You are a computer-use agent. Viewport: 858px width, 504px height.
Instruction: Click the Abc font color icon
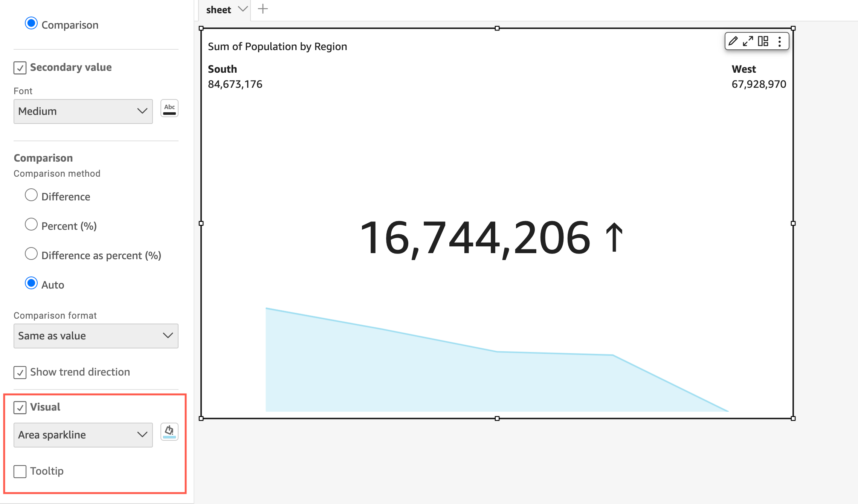click(169, 108)
